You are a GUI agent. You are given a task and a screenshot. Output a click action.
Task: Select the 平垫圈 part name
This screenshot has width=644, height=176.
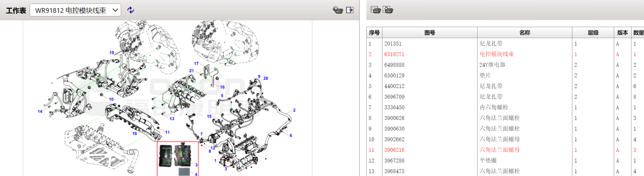point(489,161)
